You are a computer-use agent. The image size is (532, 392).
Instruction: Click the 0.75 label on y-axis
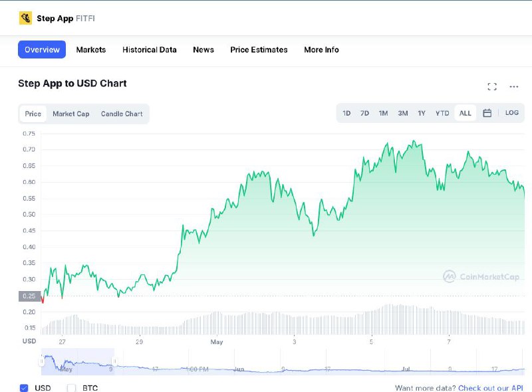[29, 134]
